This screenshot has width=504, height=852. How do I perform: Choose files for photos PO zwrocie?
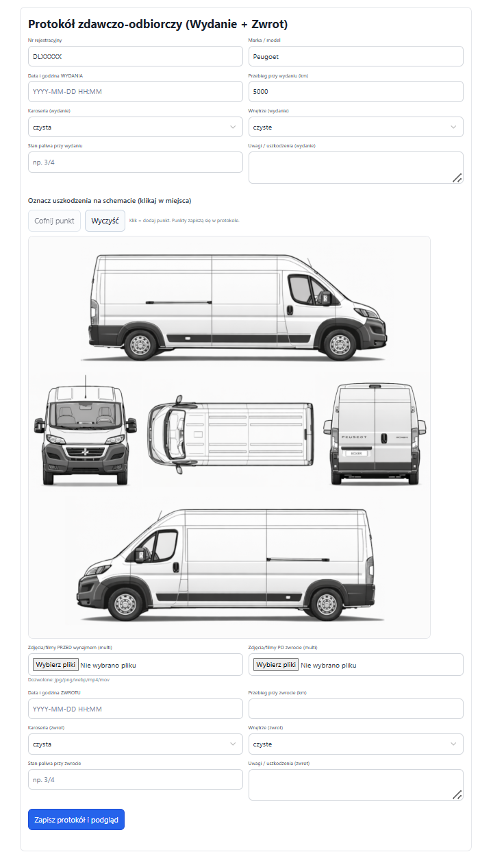[x=276, y=664]
